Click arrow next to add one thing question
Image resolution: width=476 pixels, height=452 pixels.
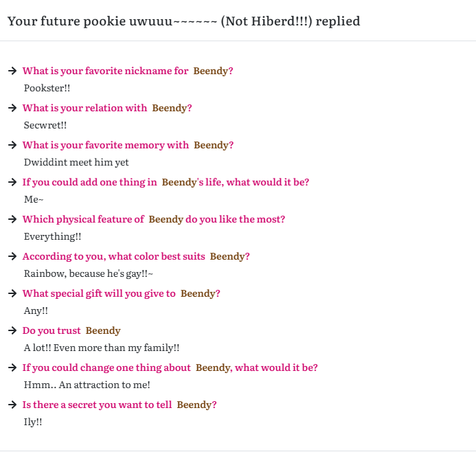[x=12, y=182]
